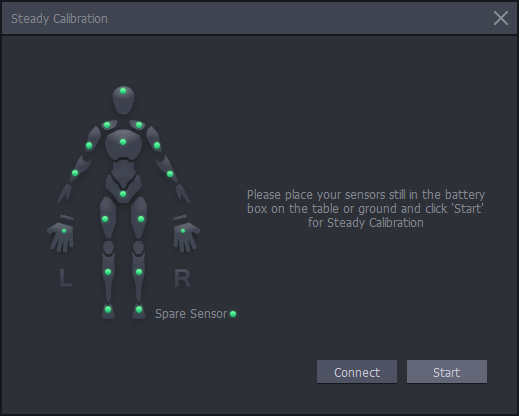This screenshot has width=519, height=416.
Task: Select forearm sensor on L side
Action: click(x=75, y=173)
